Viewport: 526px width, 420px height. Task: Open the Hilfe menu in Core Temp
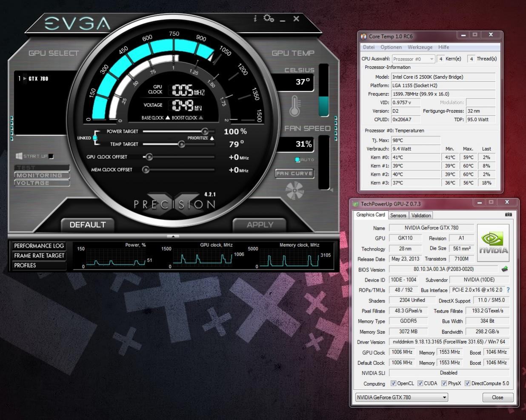coord(443,47)
